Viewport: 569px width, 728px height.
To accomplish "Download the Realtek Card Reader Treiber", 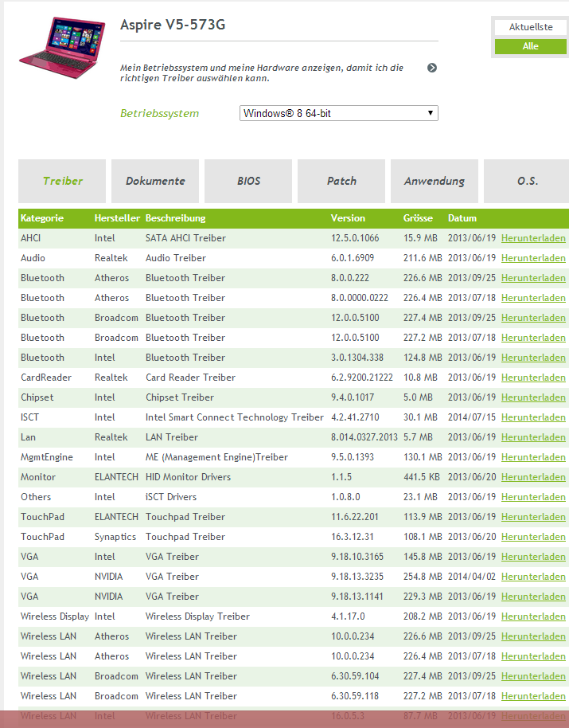I will coord(533,378).
